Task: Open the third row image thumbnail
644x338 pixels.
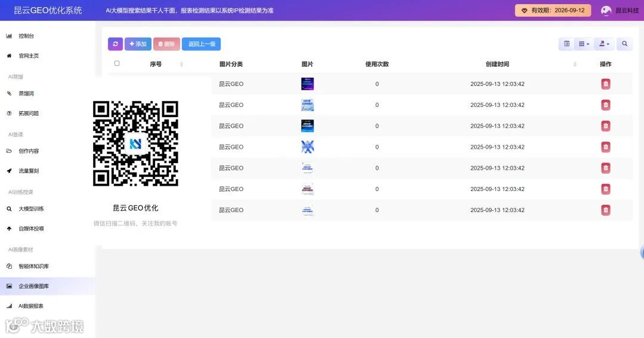Action: click(307, 126)
